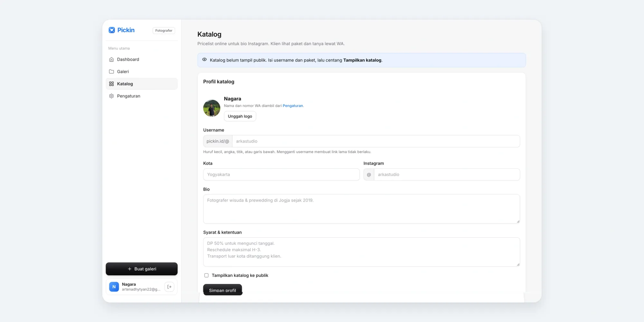Open the Pengaturan menu item
The height and width of the screenshot is (322, 644).
(x=142, y=96)
